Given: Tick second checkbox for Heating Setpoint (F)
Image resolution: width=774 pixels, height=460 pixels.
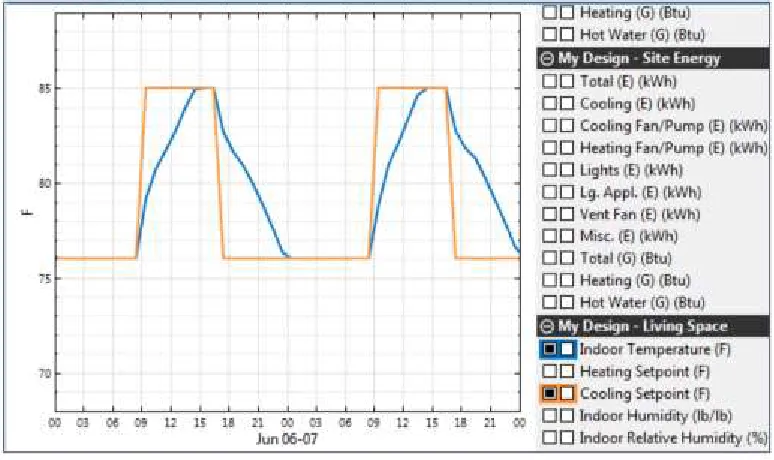Looking at the screenshot, I should 567,371.
